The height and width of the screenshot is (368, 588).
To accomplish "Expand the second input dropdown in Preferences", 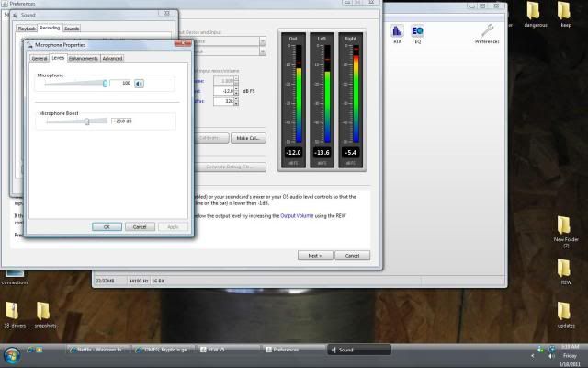I will 263,52.
